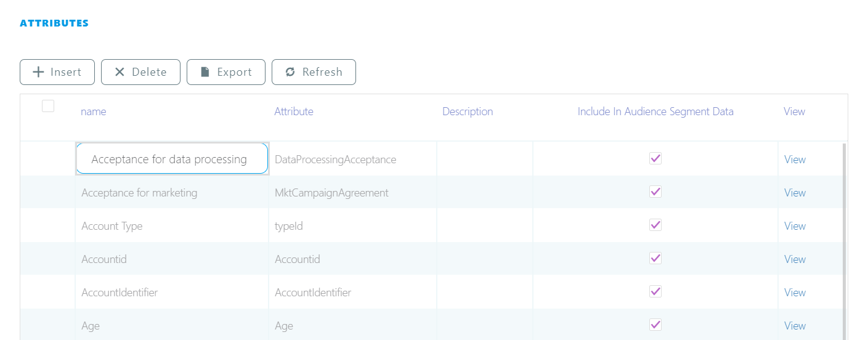Sort by the Attribute column header
This screenshot has height=340, width=868.
click(x=294, y=111)
